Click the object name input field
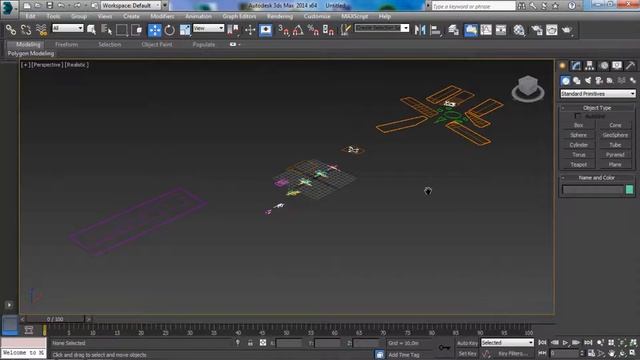The width and height of the screenshot is (640, 360). point(593,190)
